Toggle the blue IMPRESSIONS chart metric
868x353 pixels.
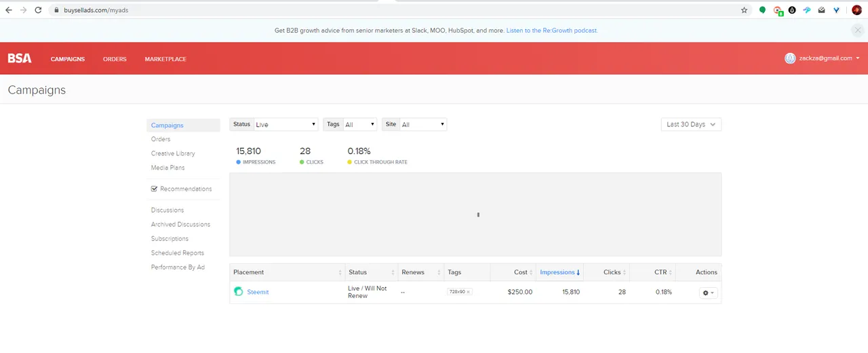(256, 162)
